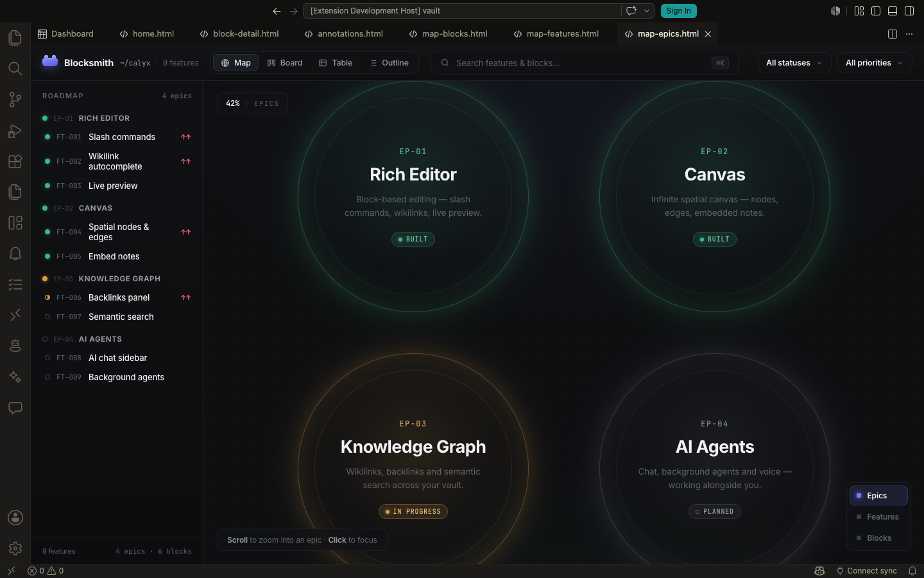This screenshot has width=924, height=578.
Task: Customize layout icon in title bar
Action: (x=859, y=11)
